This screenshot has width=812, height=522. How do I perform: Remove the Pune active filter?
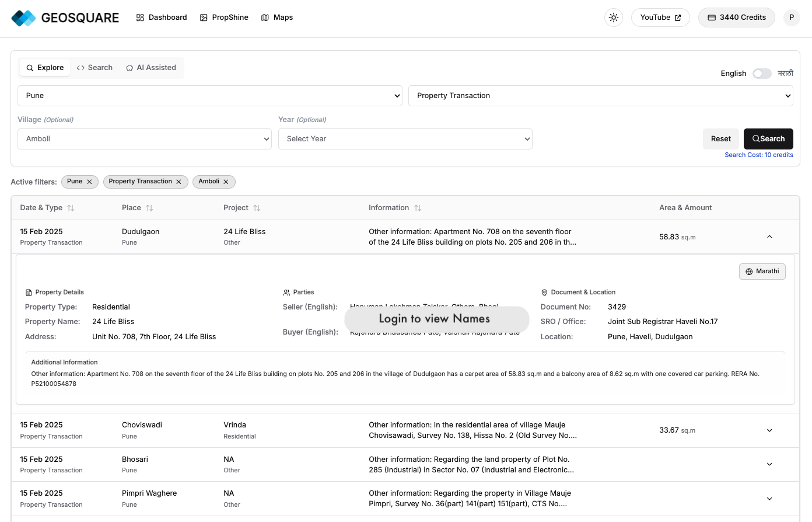click(89, 182)
